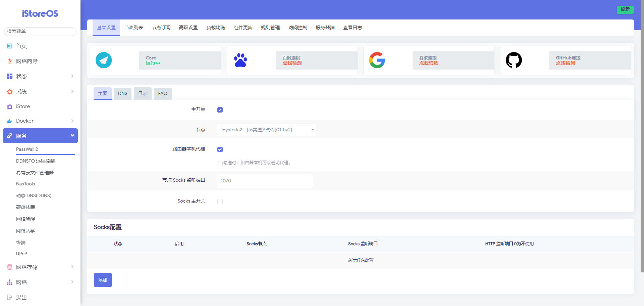Viewport: 644px width, 306px height.
Task: Open the 查看日志 tab
Action: pyautogui.click(x=353, y=28)
